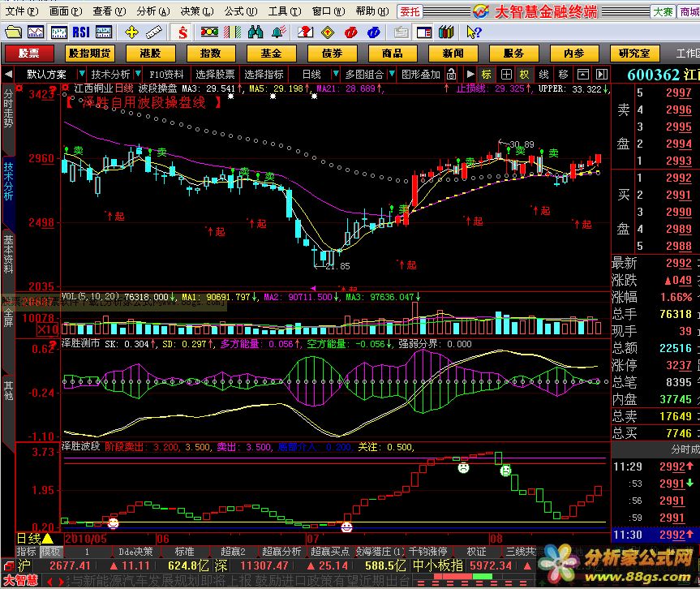Select the 分时走势 vertical side tab

pos(8,109)
